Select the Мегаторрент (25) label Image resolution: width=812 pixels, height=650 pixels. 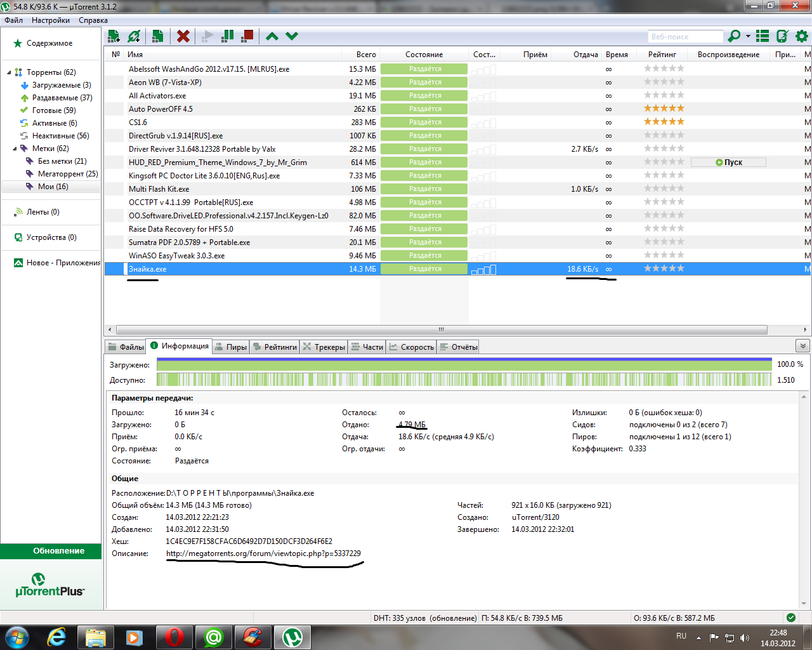coord(68,174)
